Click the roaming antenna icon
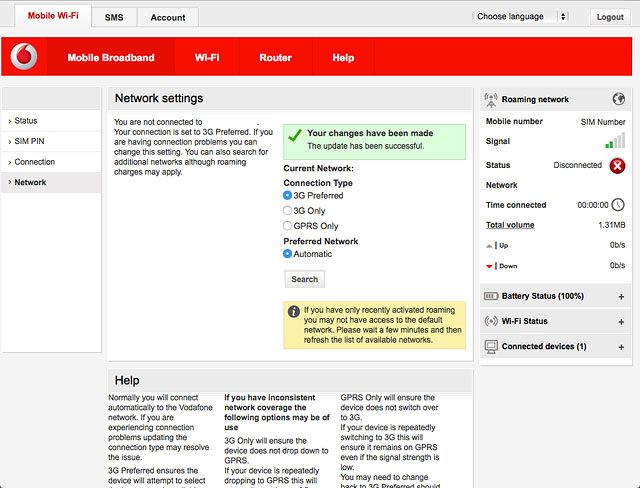The width and height of the screenshot is (640, 488). (491, 100)
